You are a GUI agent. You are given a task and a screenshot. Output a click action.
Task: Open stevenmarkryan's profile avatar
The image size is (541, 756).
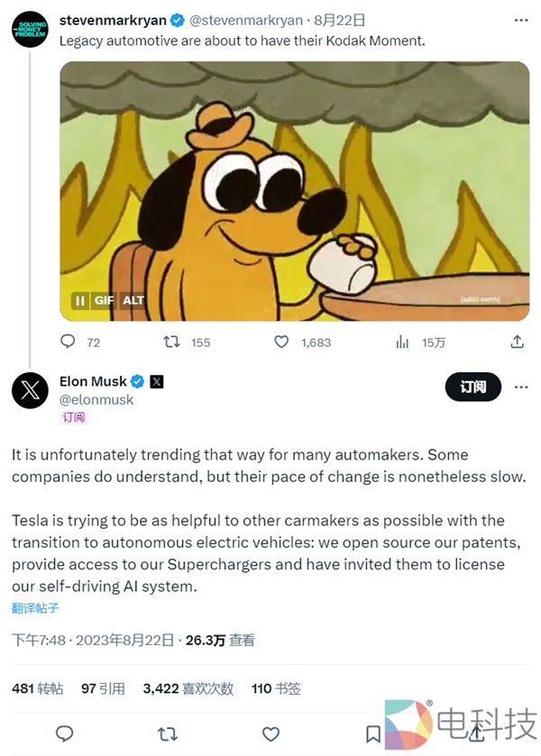tap(31, 29)
